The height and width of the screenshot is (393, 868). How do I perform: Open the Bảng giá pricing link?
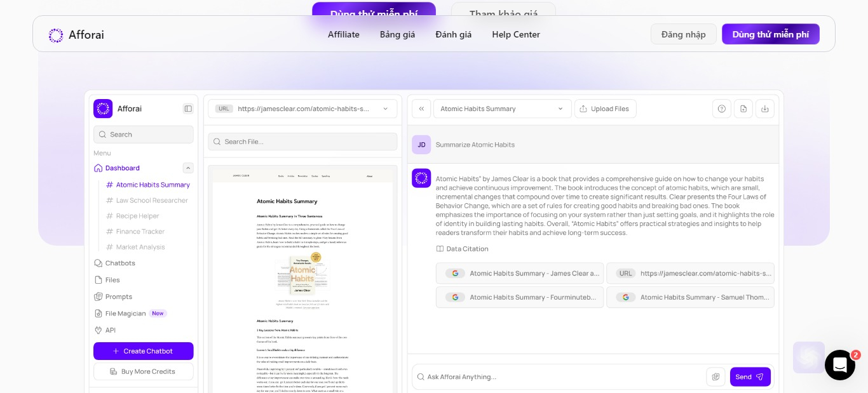pyautogui.click(x=398, y=34)
